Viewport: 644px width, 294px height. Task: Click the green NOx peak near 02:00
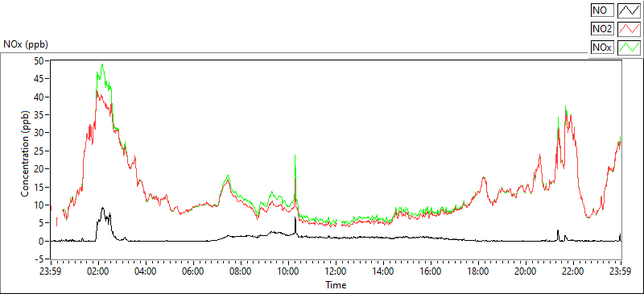pos(102,64)
